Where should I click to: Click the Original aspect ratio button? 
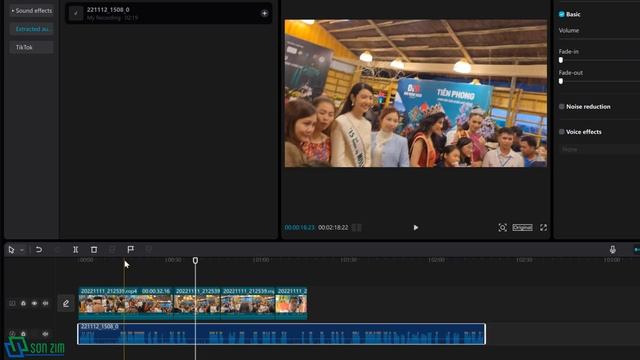coord(522,227)
